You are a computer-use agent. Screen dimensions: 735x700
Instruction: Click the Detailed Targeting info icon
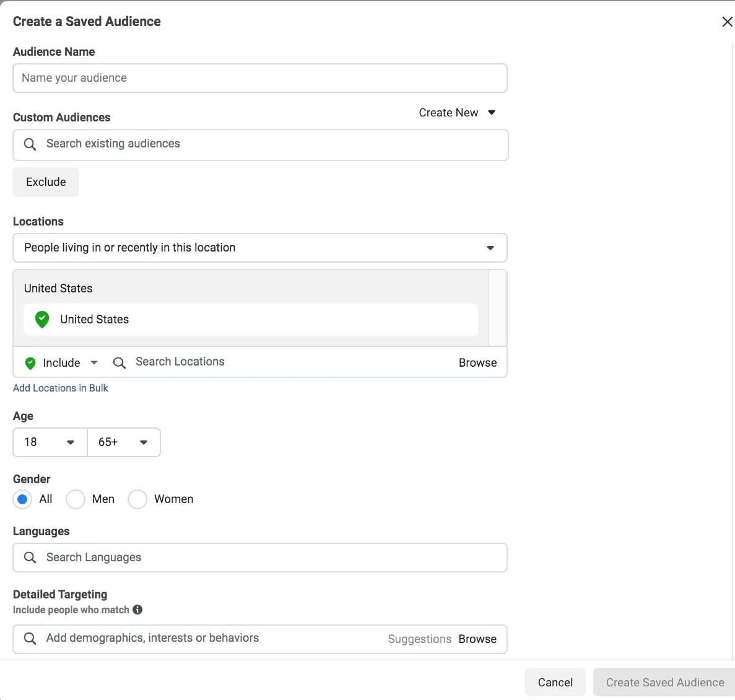[137, 610]
